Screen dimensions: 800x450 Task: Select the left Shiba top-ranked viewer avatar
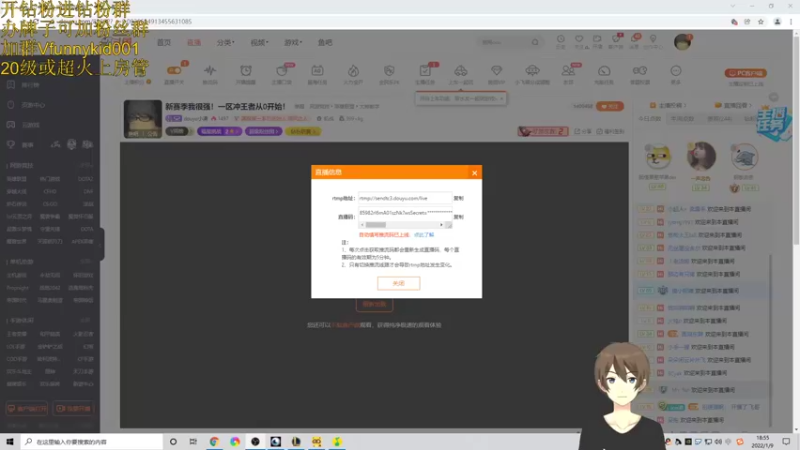click(x=658, y=156)
